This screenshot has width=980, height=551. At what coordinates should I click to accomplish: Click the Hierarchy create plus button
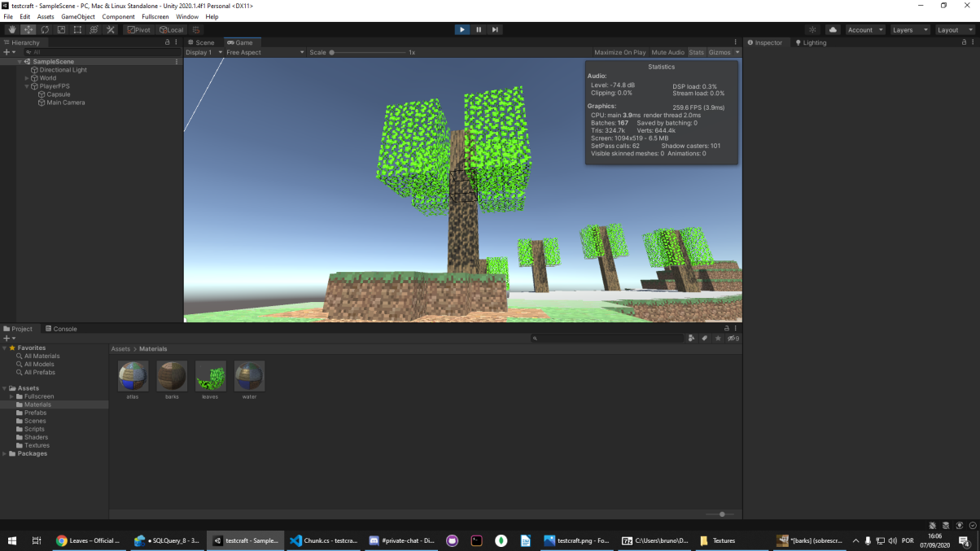coord(8,51)
